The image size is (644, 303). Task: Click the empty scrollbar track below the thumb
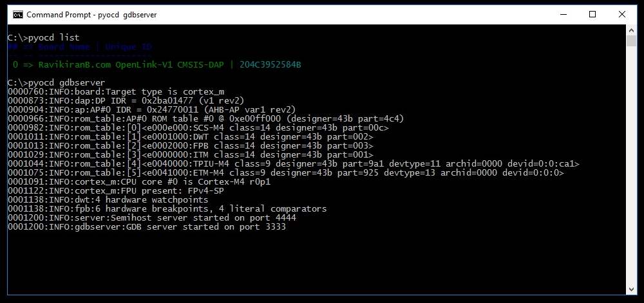click(631, 167)
